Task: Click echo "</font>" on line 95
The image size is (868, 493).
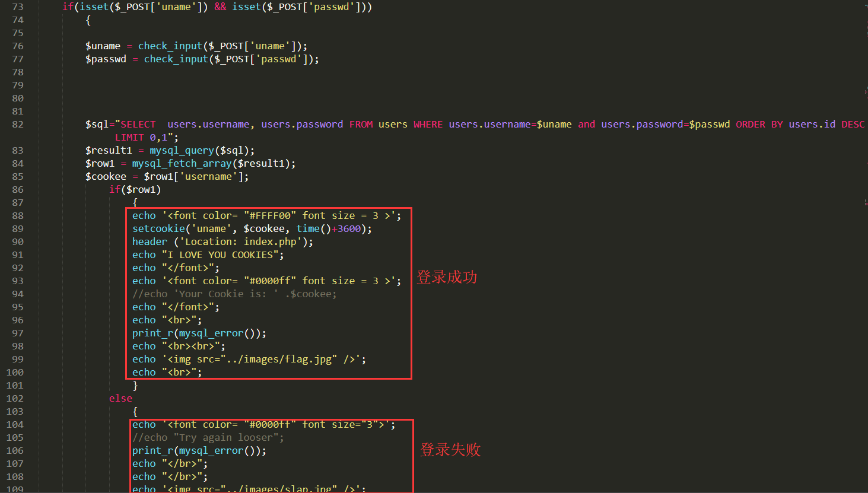Action: pos(176,307)
